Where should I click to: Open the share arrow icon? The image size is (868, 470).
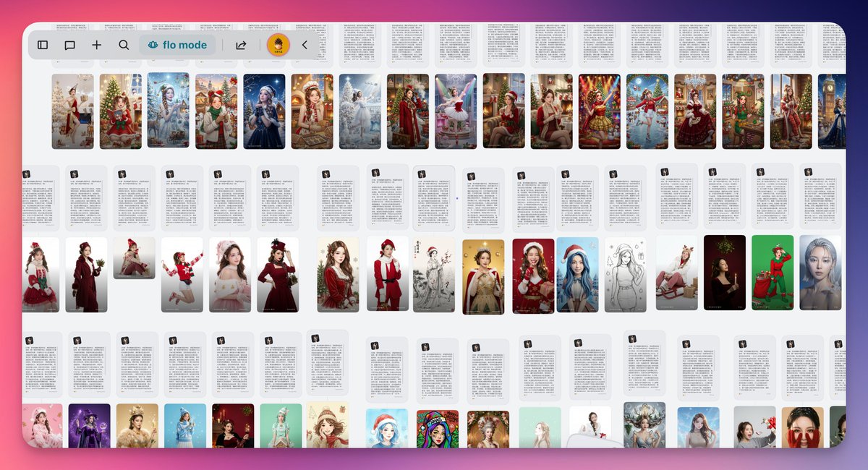(241, 45)
